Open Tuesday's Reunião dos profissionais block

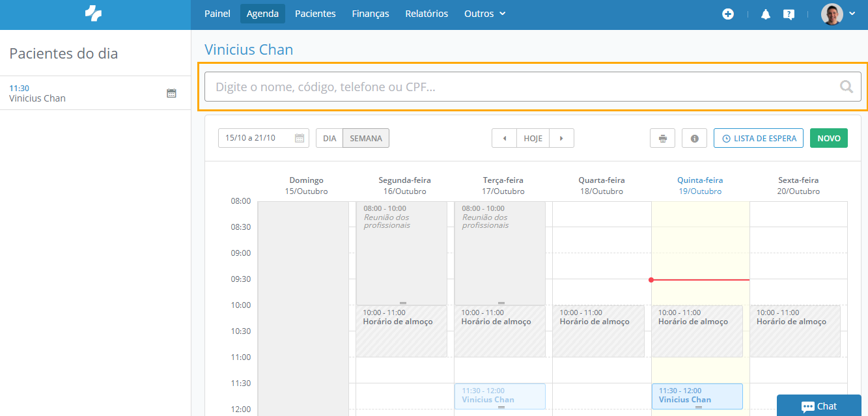[500, 253]
